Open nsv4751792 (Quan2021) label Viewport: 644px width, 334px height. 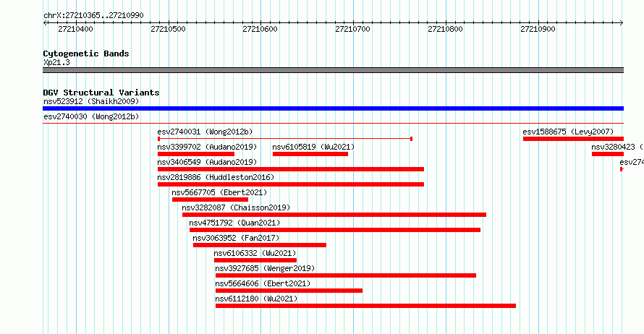(x=234, y=223)
